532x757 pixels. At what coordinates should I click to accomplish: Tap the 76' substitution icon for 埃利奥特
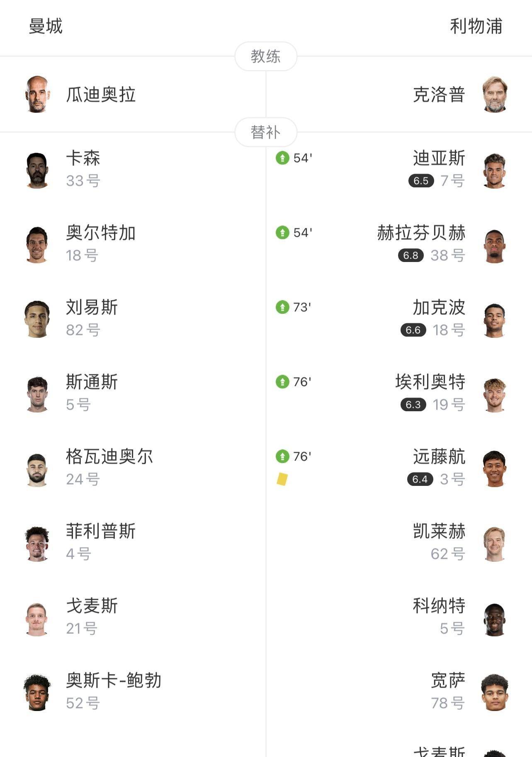[x=282, y=382]
